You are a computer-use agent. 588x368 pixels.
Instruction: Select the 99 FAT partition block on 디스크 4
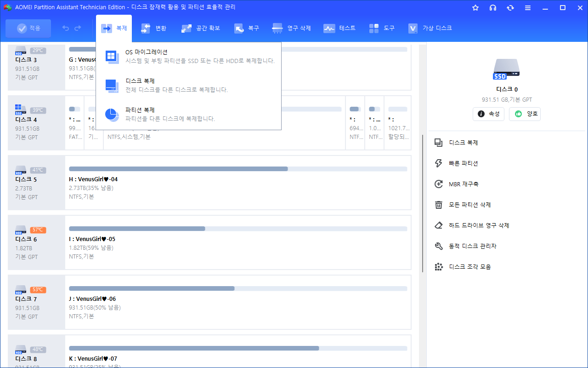tap(74, 123)
